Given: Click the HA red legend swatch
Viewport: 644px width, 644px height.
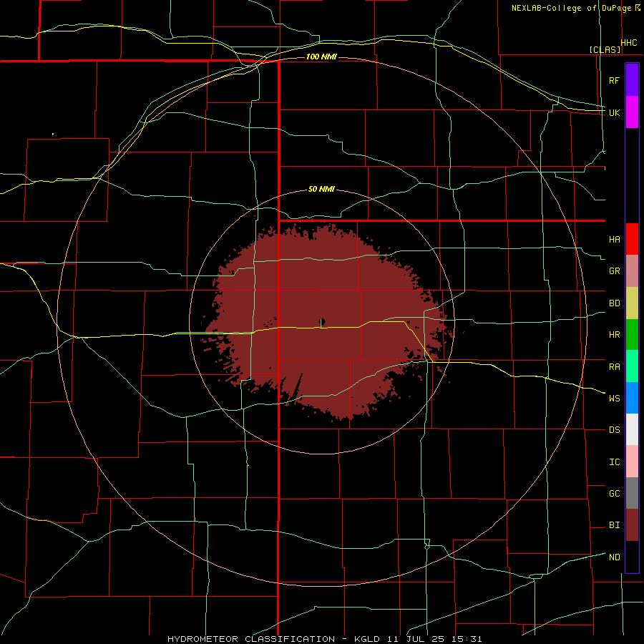Looking at the screenshot, I should pyautogui.click(x=632, y=239).
